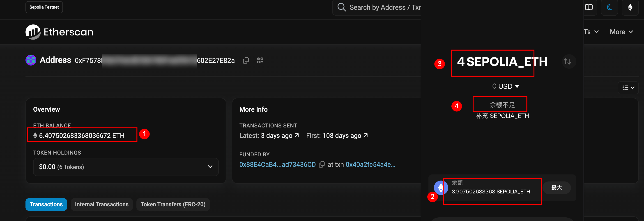Click the address identicon avatar
The width and height of the screenshot is (644, 221).
(31, 60)
